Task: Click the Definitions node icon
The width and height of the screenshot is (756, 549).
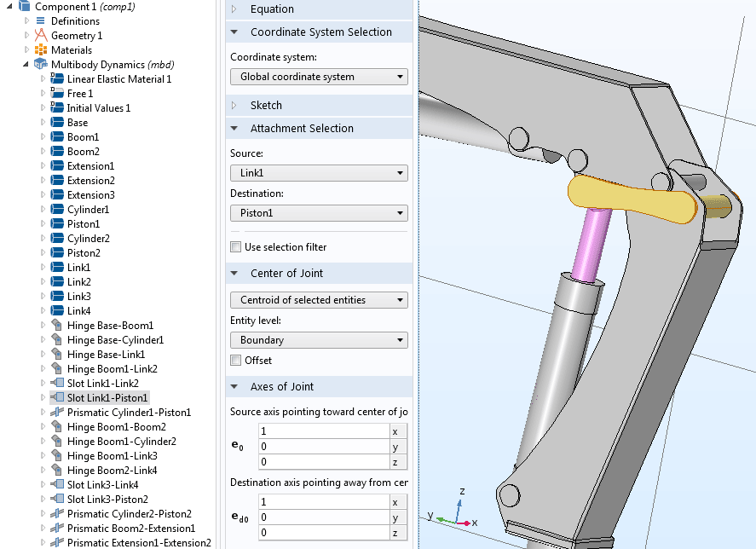Action: 41,21
